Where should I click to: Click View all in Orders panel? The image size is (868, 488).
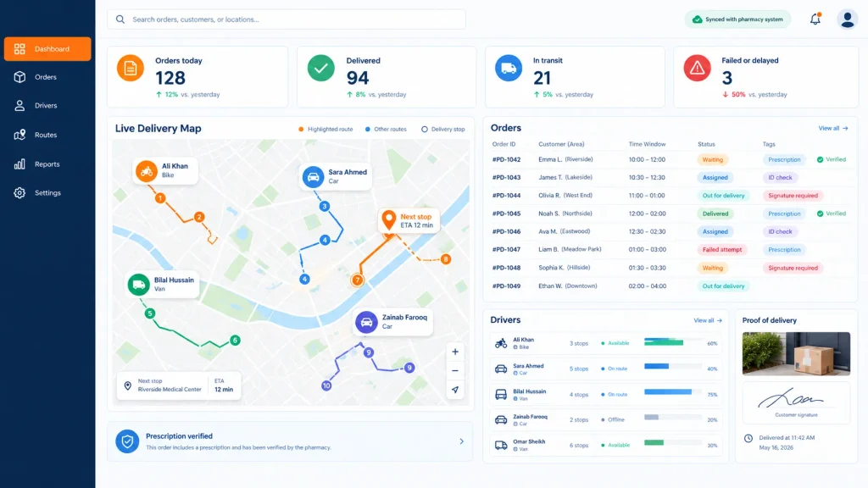[x=833, y=128]
